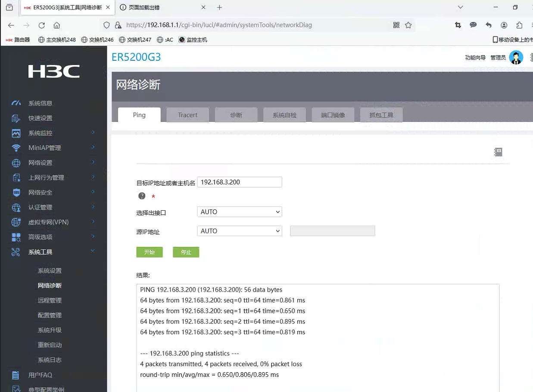533x392 pixels.
Task: Click the 系统监控 monitor icon
Action: (x=16, y=133)
